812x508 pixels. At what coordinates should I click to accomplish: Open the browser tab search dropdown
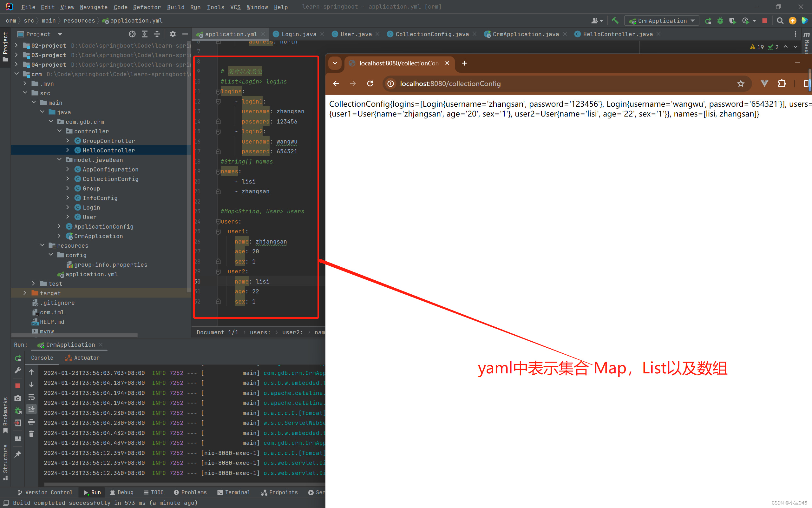[335, 63]
